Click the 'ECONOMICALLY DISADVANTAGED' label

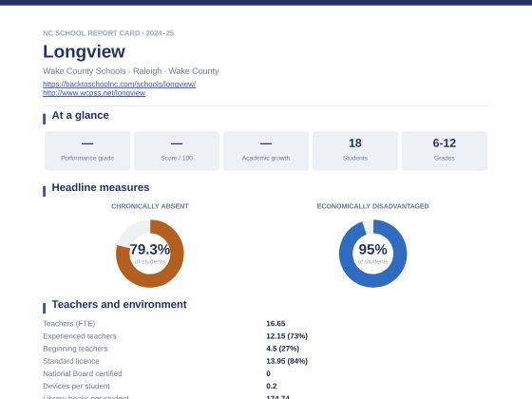[372, 206]
